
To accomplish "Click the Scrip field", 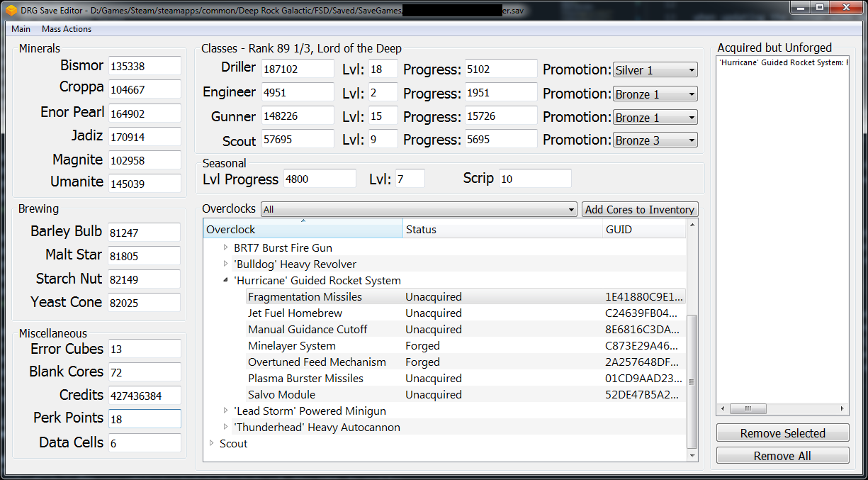I will (x=535, y=179).
